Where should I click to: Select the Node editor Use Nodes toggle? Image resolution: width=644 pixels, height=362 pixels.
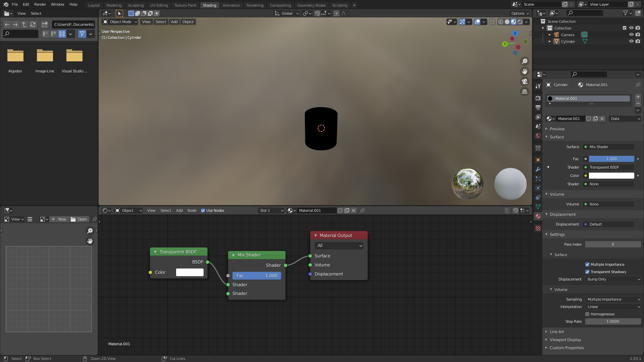point(203,210)
